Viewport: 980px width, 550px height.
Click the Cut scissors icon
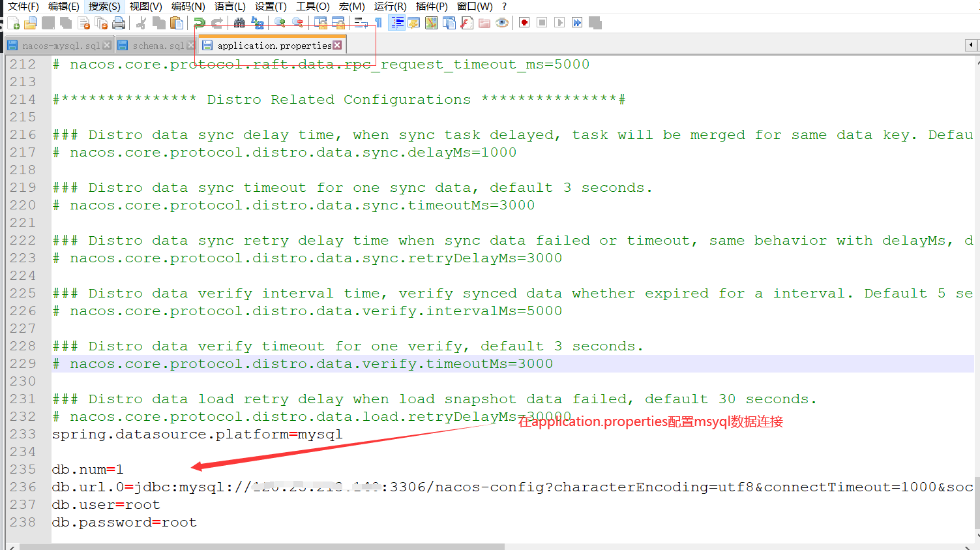[x=141, y=23]
